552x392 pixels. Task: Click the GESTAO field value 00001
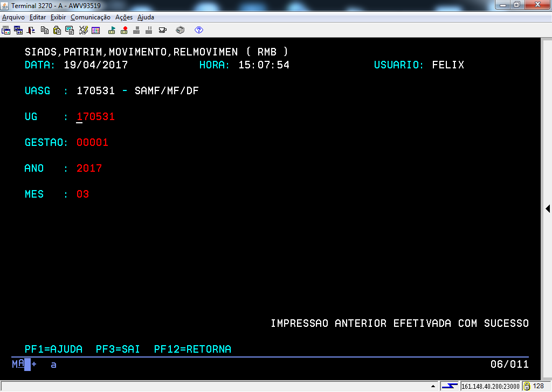coord(92,142)
